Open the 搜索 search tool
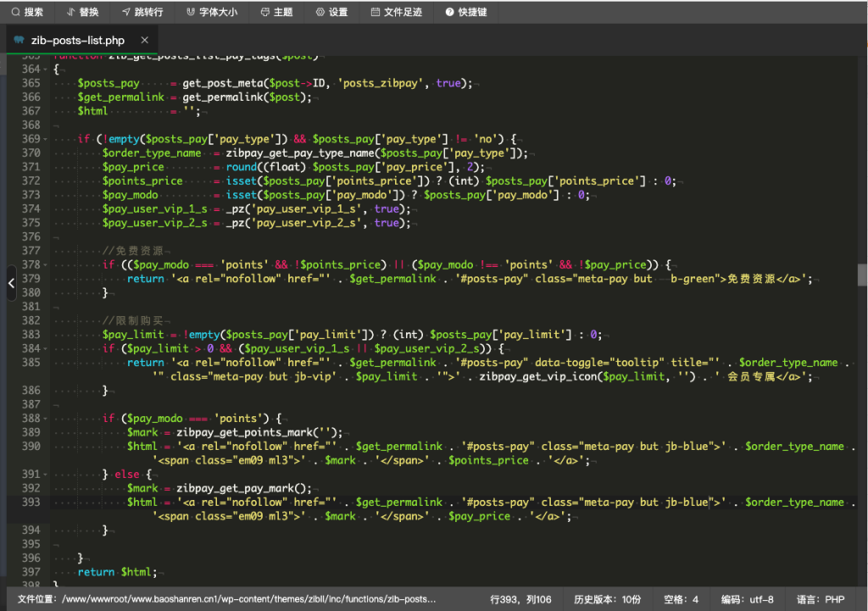The width and height of the screenshot is (868, 611). tap(27, 12)
